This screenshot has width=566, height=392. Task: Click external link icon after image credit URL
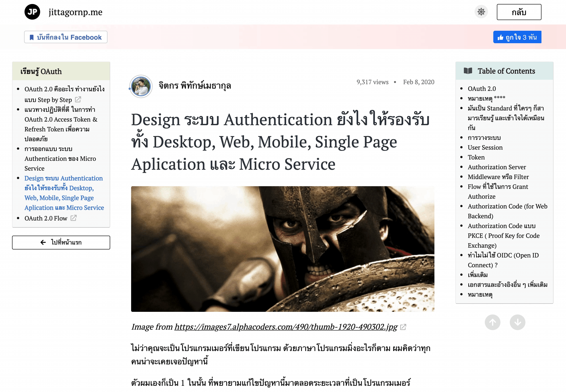[403, 327]
